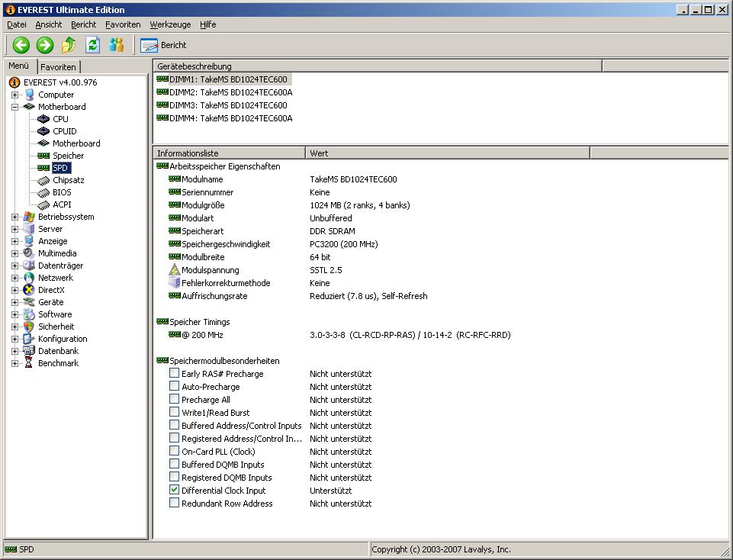Expand the Datenträger tree node
The height and width of the screenshot is (560, 733).
[15, 266]
